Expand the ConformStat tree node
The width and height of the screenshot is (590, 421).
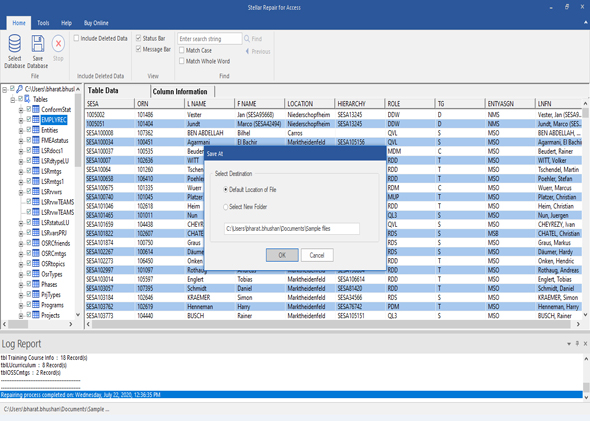tap(21, 110)
